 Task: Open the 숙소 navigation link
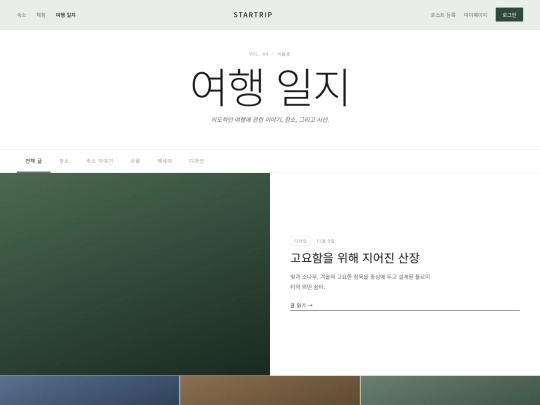[x=21, y=15]
